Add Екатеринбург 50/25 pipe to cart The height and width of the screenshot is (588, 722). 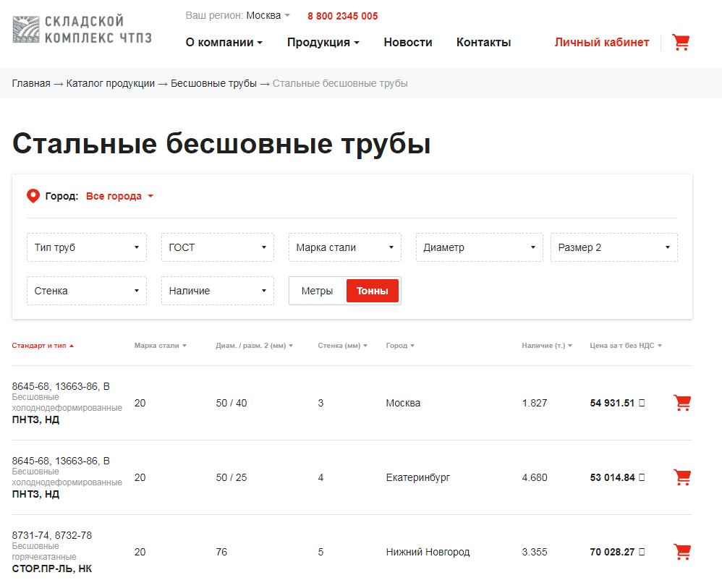[681, 477]
